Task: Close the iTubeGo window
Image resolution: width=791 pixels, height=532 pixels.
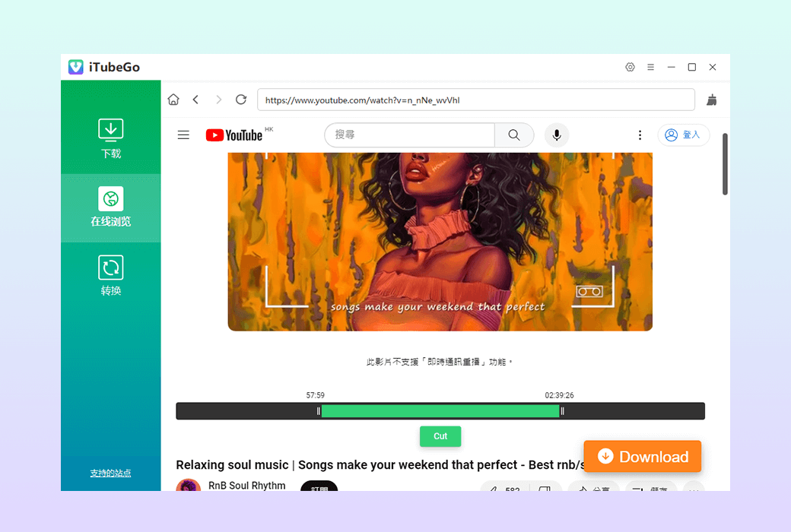Action: pos(713,67)
